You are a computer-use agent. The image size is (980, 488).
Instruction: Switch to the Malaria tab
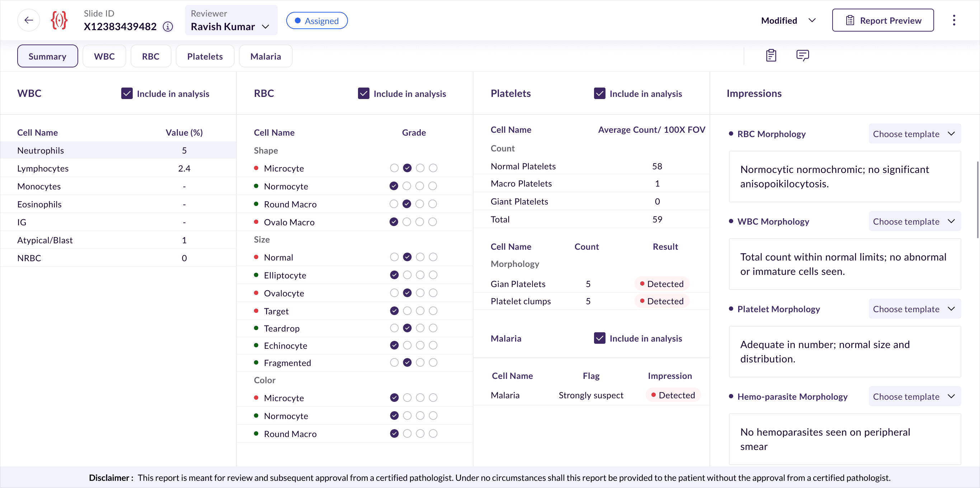(265, 56)
